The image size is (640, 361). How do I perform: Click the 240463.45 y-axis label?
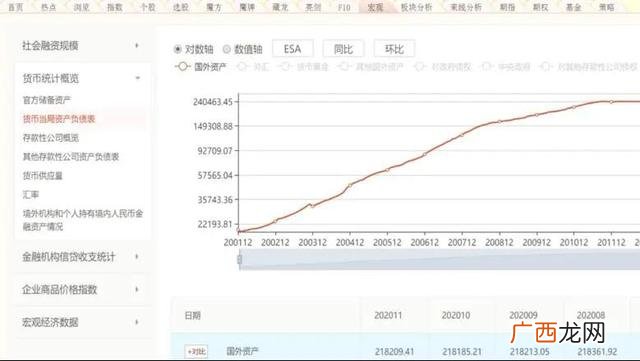tap(213, 102)
